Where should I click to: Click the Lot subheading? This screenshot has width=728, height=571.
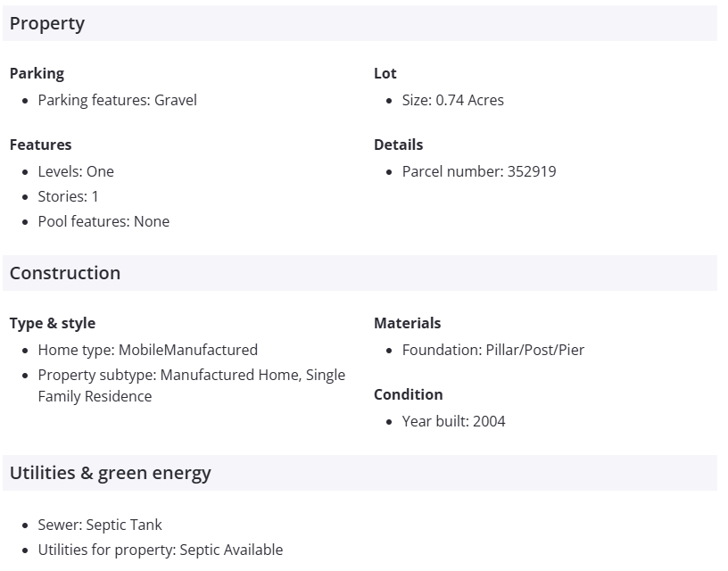pos(385,73)
